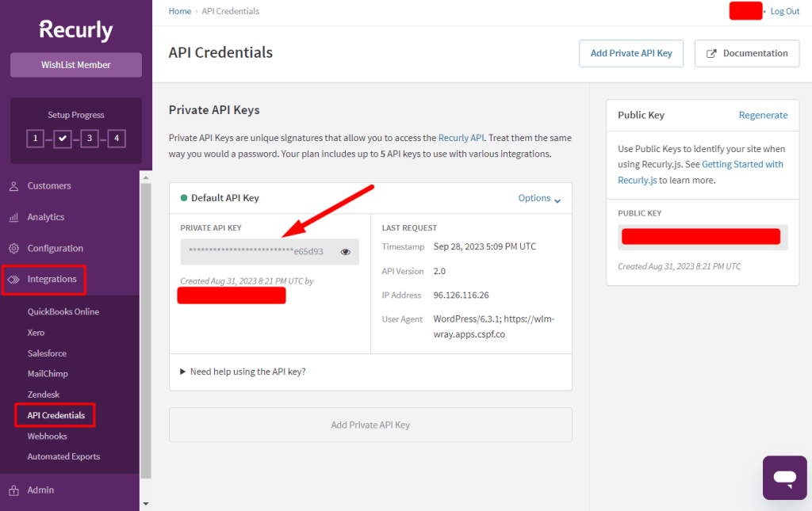This screenshot has width=812, height=511.
Task: Select Setup Progress step 4
Action: click(117, 138)
